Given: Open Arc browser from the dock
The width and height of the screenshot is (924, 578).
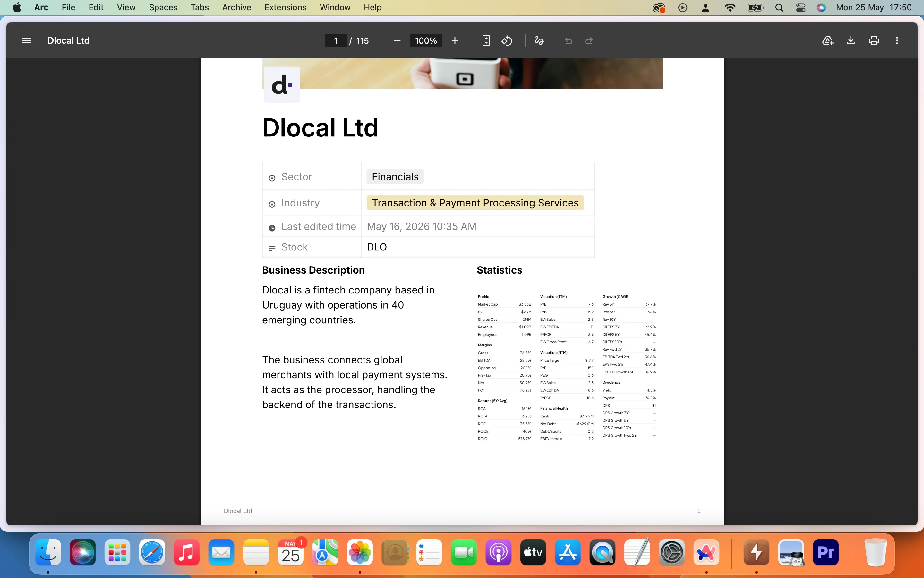Looking at the screenshot, I should tap(706, 552).
